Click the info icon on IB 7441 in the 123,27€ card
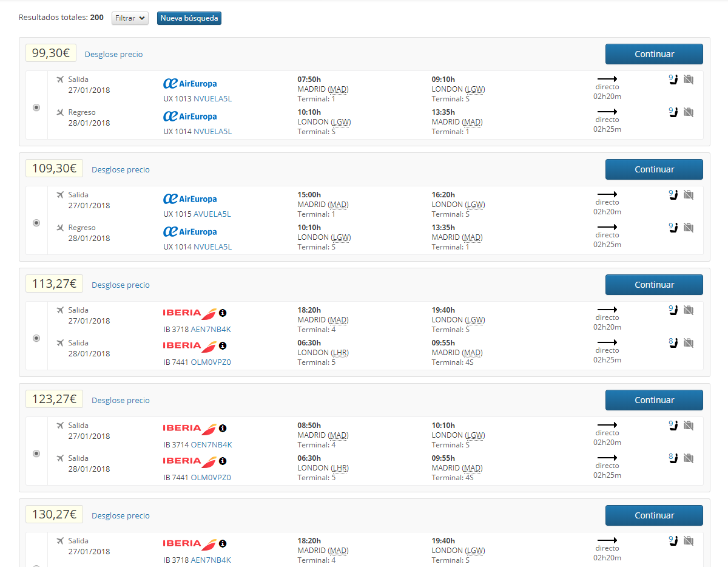Image resolution: width=728 pixels, height=567 pixels. [223, 461]
